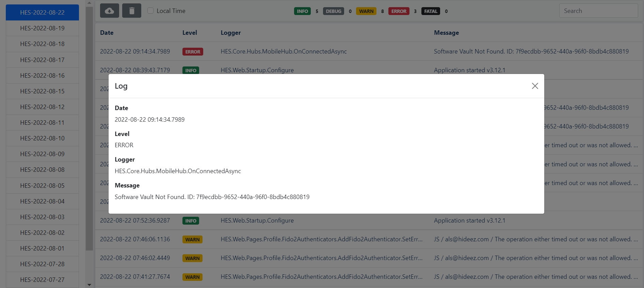Filter logs by DEBUG badge
Viewport: 644px width, 288px height.
[333, 11]
